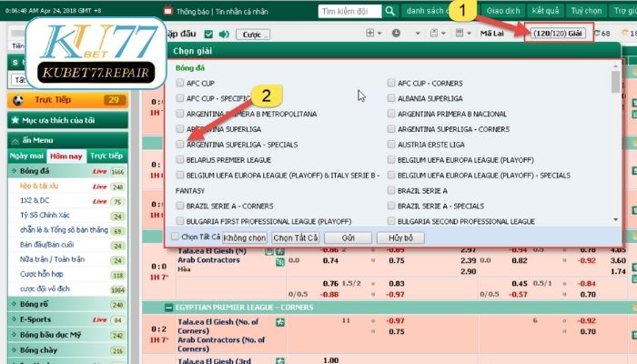Tick ARGENTINA PRIMERA B NACIONAL checkbox
637x364 pixels.
point(391,114)
